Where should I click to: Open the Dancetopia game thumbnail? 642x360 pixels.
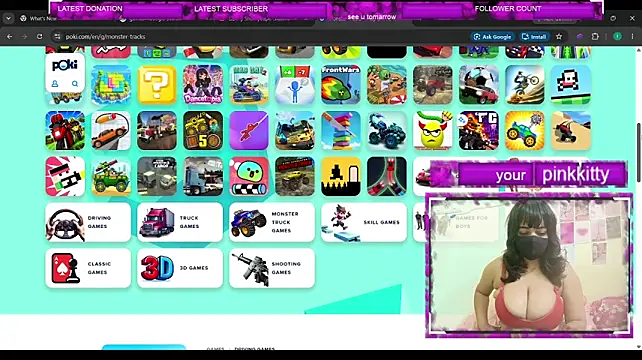tap(203, 84)
